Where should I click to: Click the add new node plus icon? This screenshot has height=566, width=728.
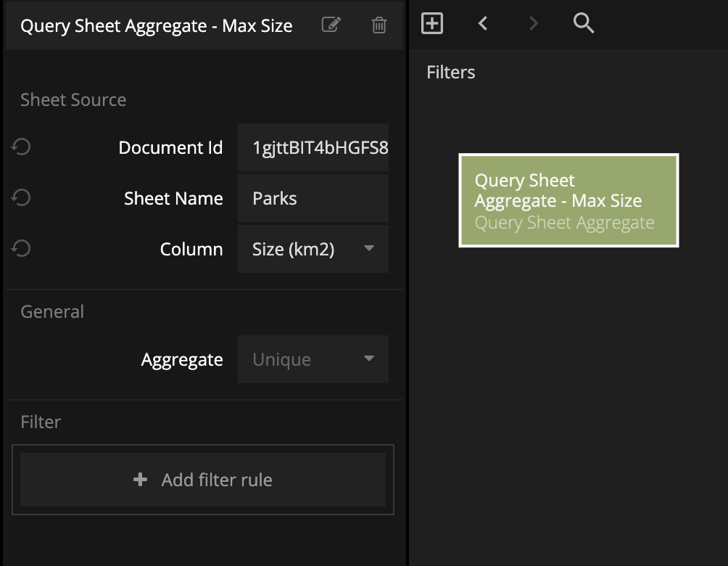pyautogui.click(x=431, y=23)
